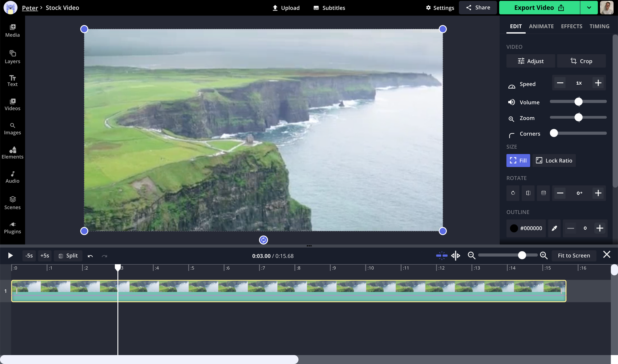
Task: Open the Elements panel
Action: (12, 153)
